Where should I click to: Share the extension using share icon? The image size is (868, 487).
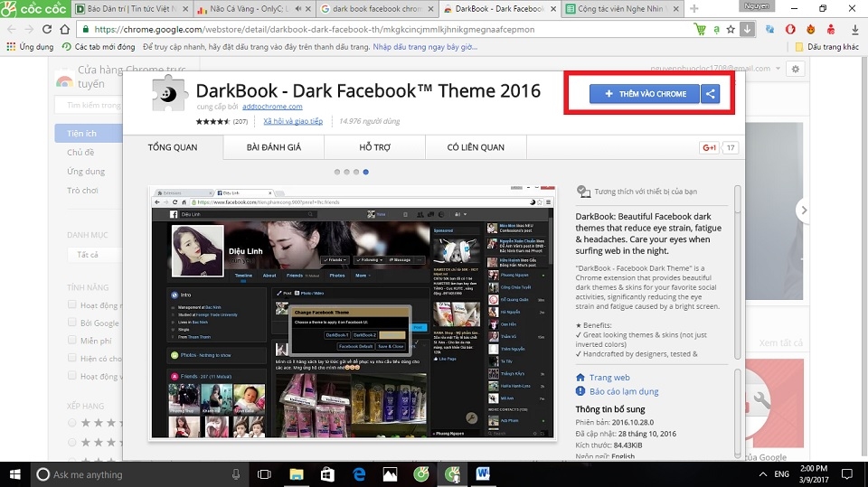pos(711,94)
